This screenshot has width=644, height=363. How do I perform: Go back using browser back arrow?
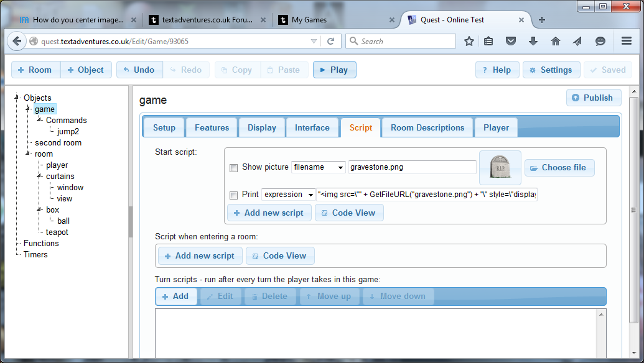click(x=17, y=42)
